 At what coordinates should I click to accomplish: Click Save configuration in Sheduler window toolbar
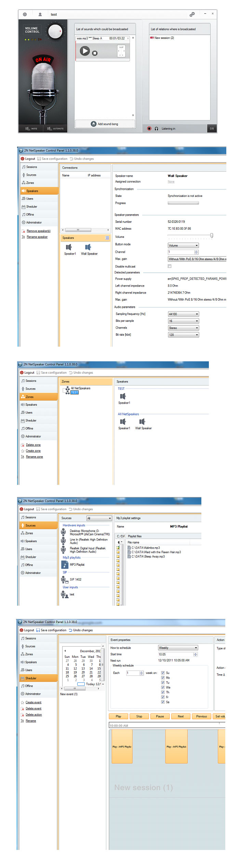[51, 630]
